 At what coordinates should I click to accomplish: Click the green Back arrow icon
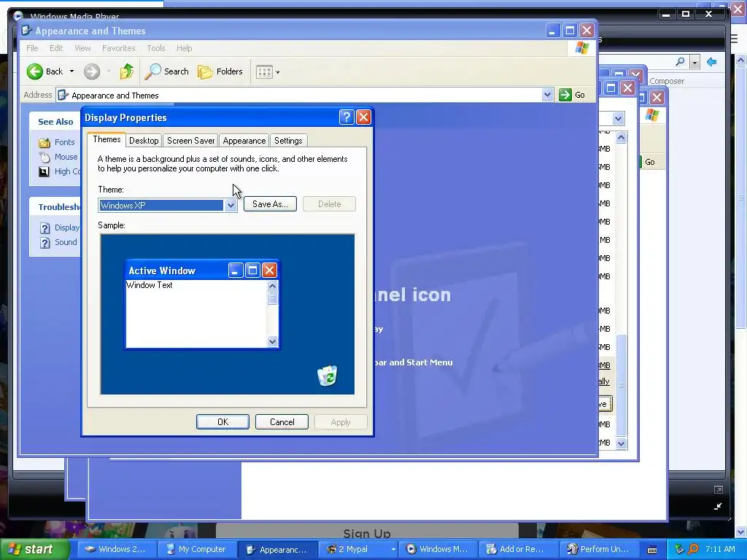34,71
